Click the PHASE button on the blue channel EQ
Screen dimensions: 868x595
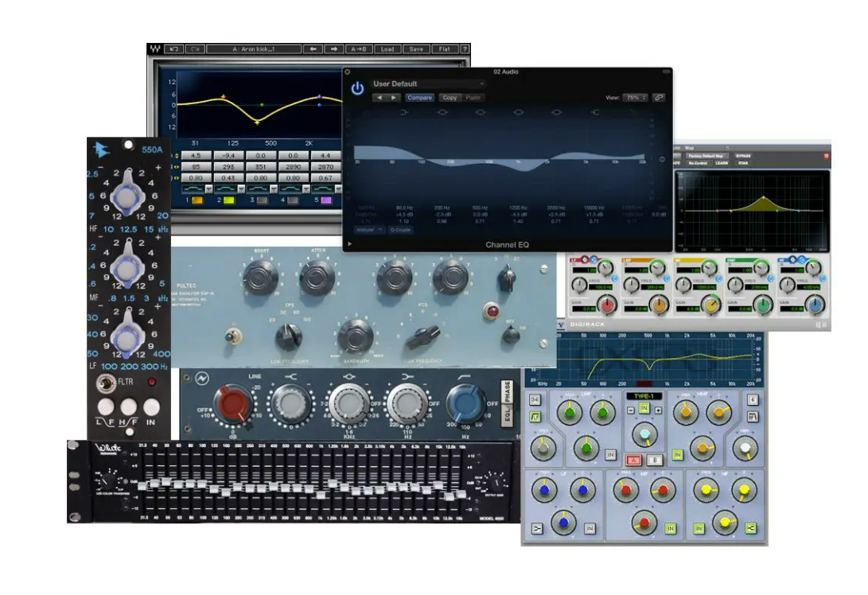click(507, 391)
